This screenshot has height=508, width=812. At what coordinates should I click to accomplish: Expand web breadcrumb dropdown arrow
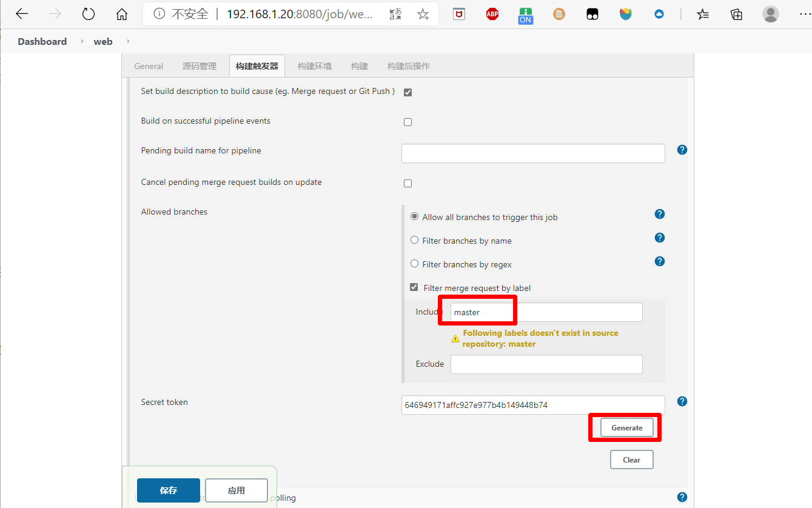coord(128,41)
